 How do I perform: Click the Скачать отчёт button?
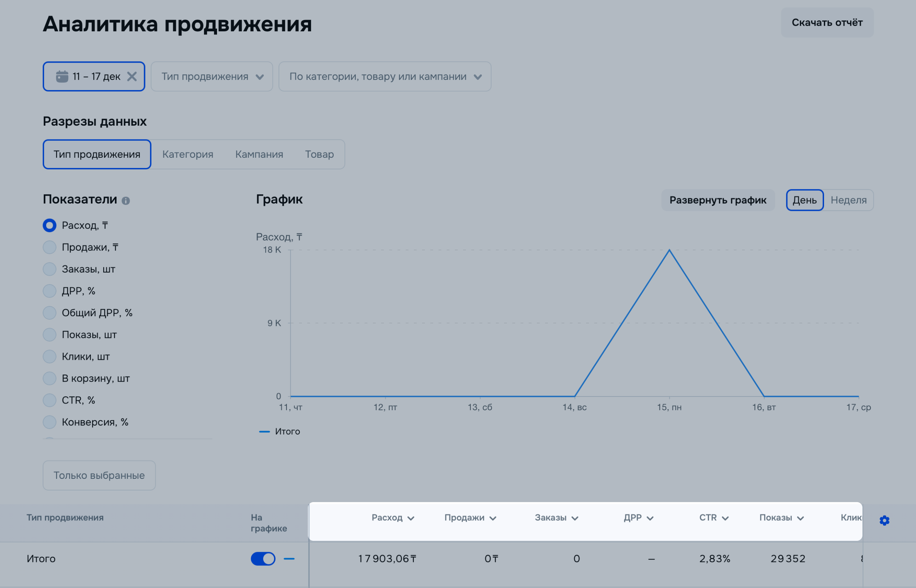pos(827,23)
